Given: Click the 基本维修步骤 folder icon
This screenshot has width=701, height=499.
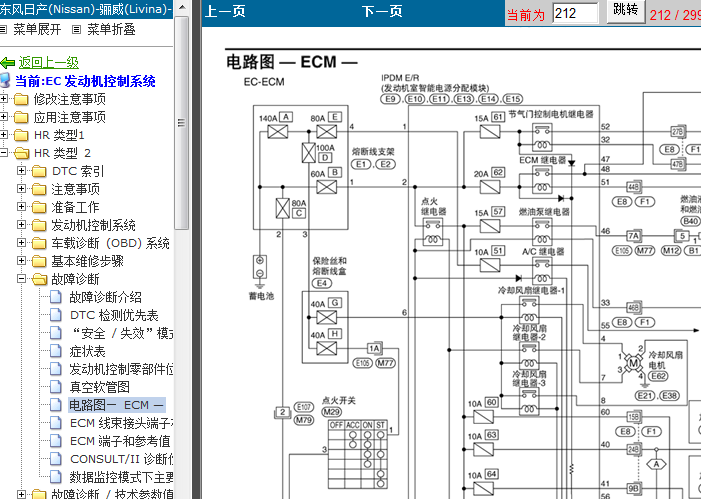Looking at the screenshot, I should pyautogui.click(x=39, y=261).
